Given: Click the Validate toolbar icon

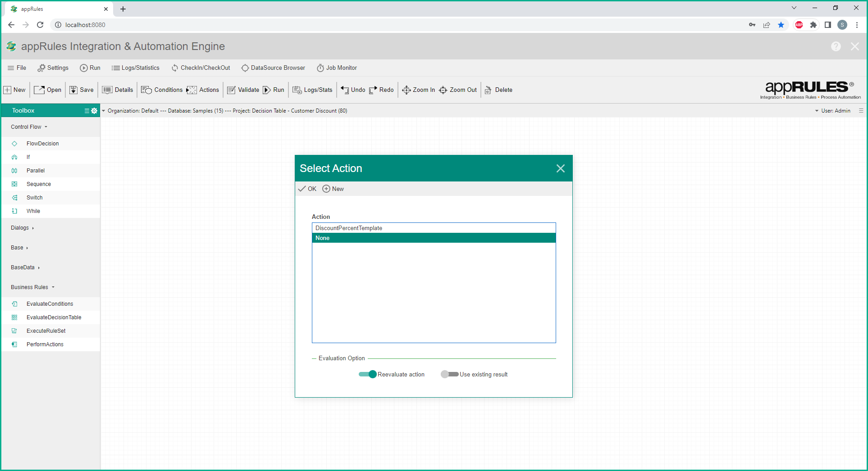Looking at the screenshot, I should pos(231,90).
